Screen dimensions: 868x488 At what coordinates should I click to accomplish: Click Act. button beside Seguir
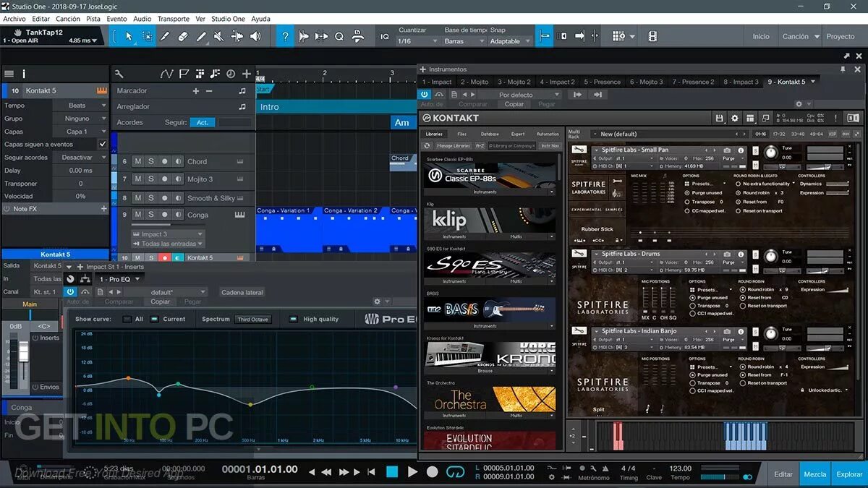click(x=203, y=122)
